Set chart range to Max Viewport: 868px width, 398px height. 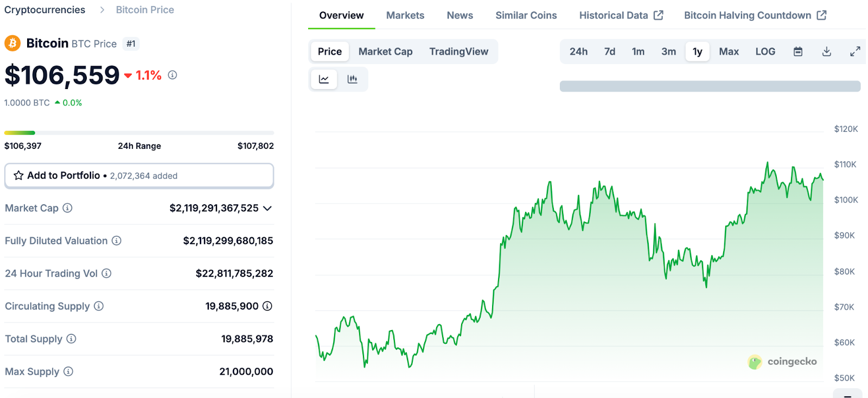click(729, 52)
